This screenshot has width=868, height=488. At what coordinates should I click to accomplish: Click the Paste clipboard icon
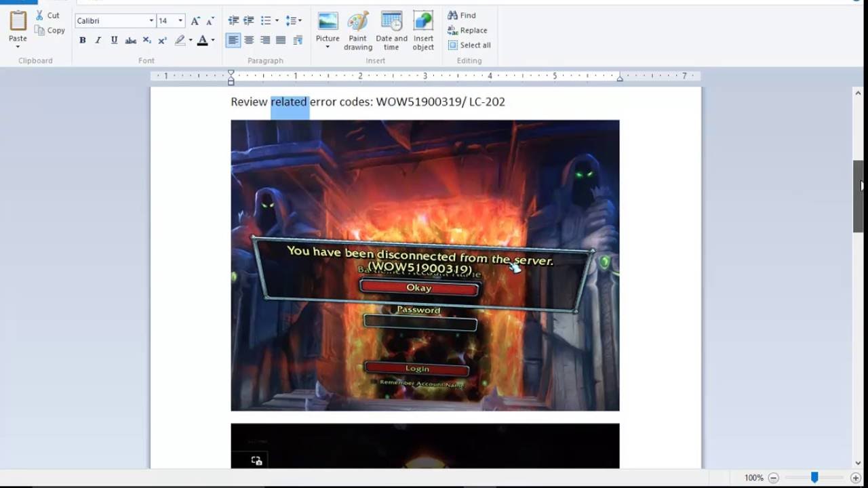18,22
